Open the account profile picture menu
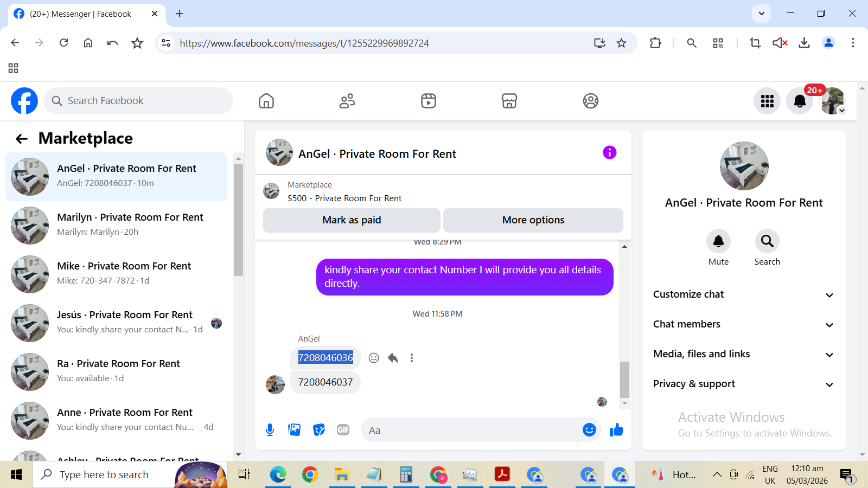 [x=833, y=101]
